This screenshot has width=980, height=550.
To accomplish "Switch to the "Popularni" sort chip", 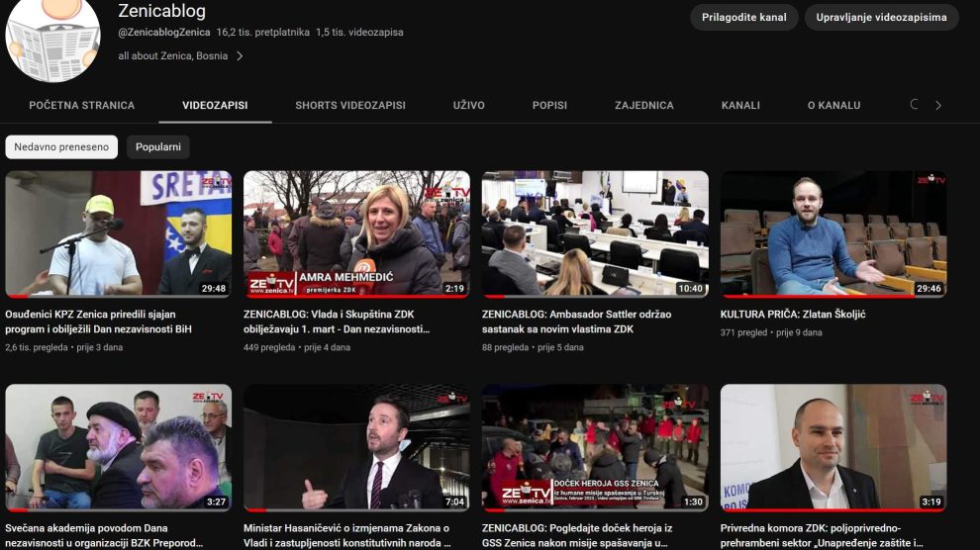I will (158, 147).
